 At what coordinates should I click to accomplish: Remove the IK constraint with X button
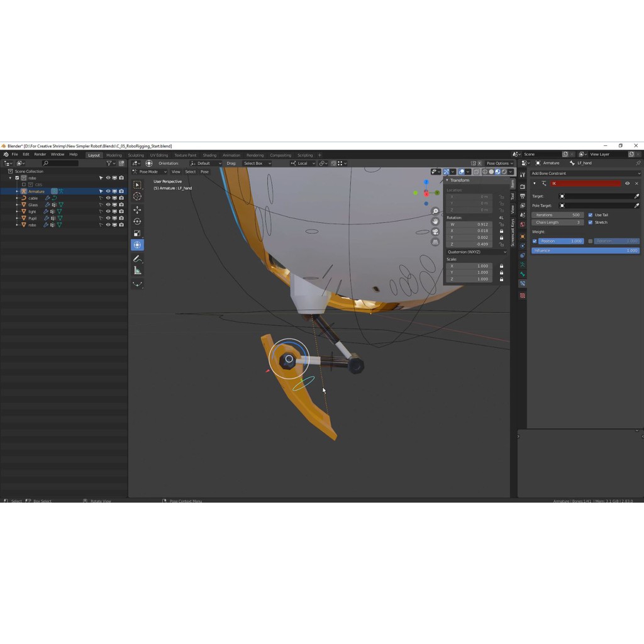pos(636,184)
